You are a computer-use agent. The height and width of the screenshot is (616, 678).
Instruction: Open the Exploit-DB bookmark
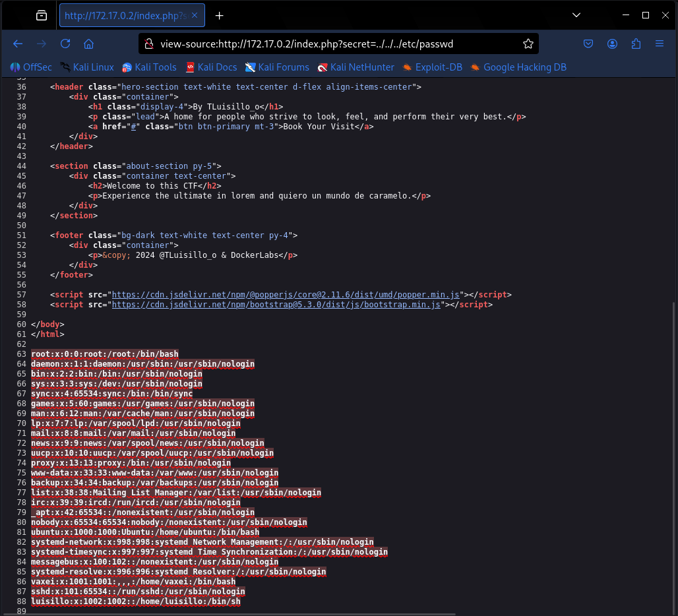coord(433,67)
